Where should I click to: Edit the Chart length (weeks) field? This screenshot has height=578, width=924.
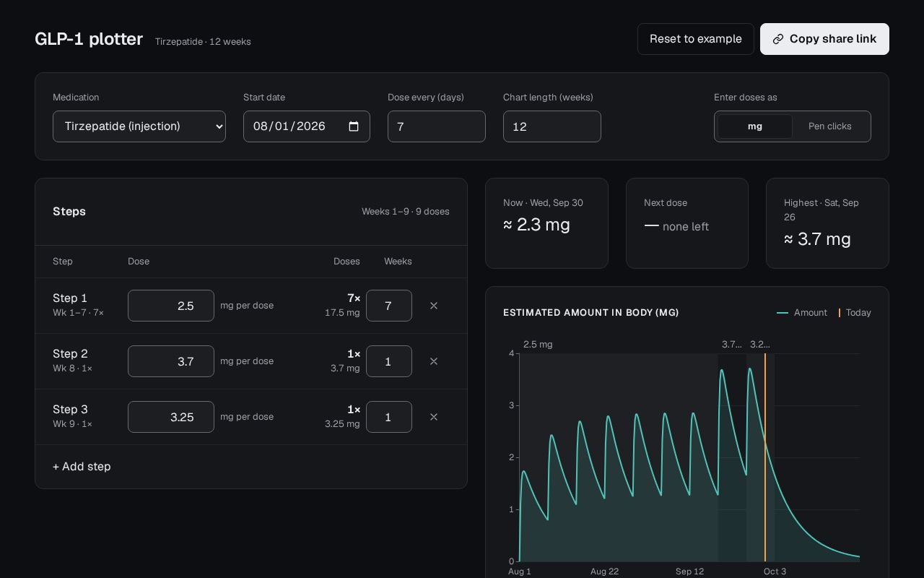(552, 126)
